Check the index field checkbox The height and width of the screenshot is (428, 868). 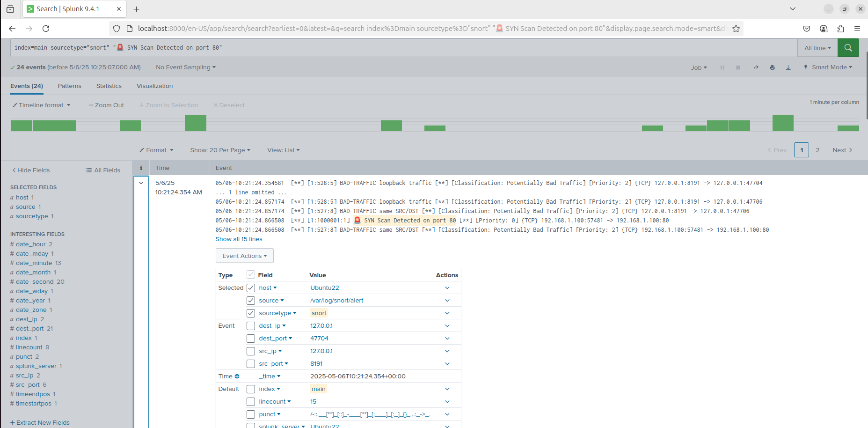[x=251, y=389]
